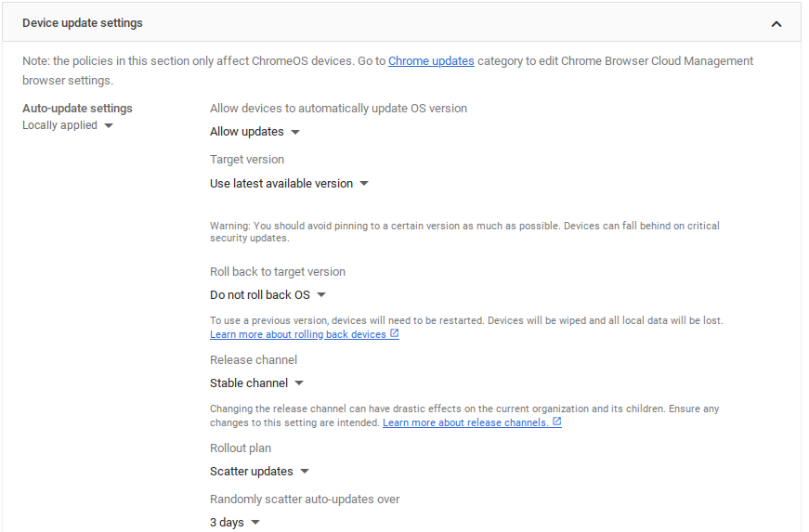Click the arrow beside Allow updates

(295, 132)
